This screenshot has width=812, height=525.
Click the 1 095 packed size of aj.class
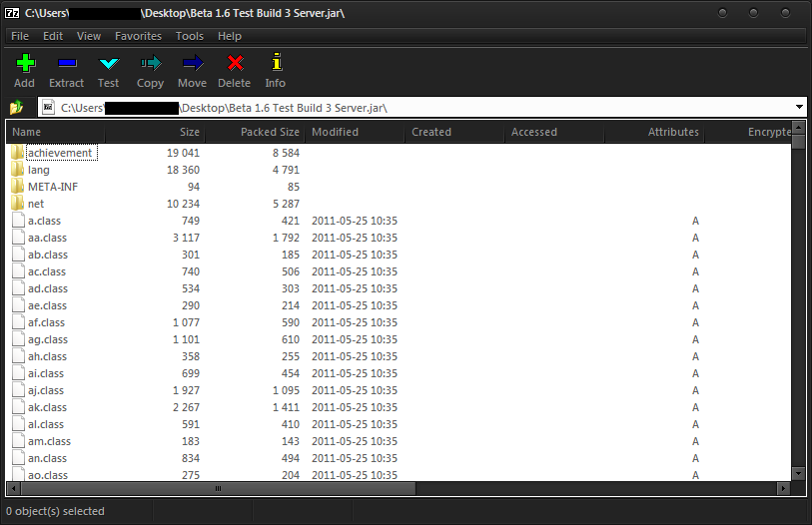pos(286,390)
